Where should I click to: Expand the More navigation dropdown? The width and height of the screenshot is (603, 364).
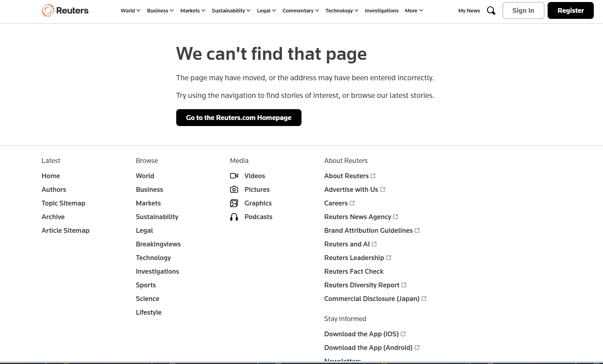414,11
